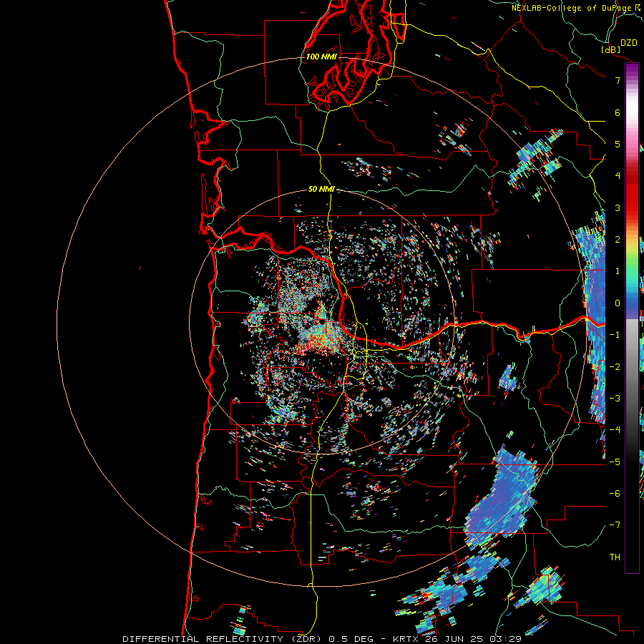Click the -3 tick label on scale
Viewport: 644px width, 644px height.
tap(615, 399)
